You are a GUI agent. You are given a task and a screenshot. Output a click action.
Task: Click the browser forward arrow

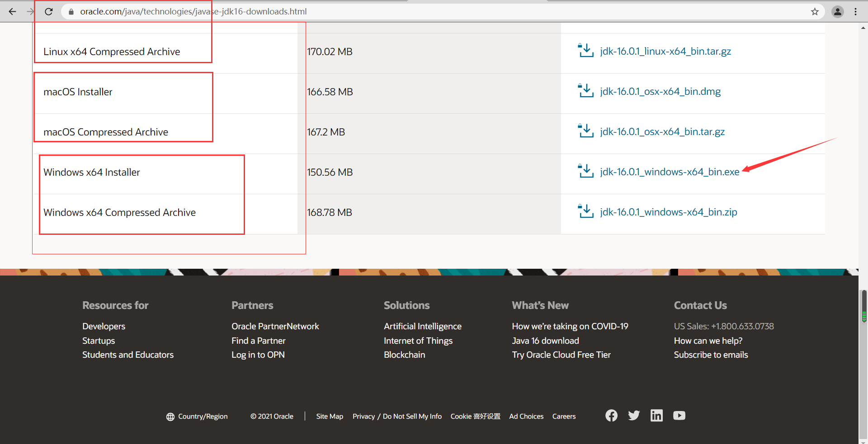click(x=30, y=12)
